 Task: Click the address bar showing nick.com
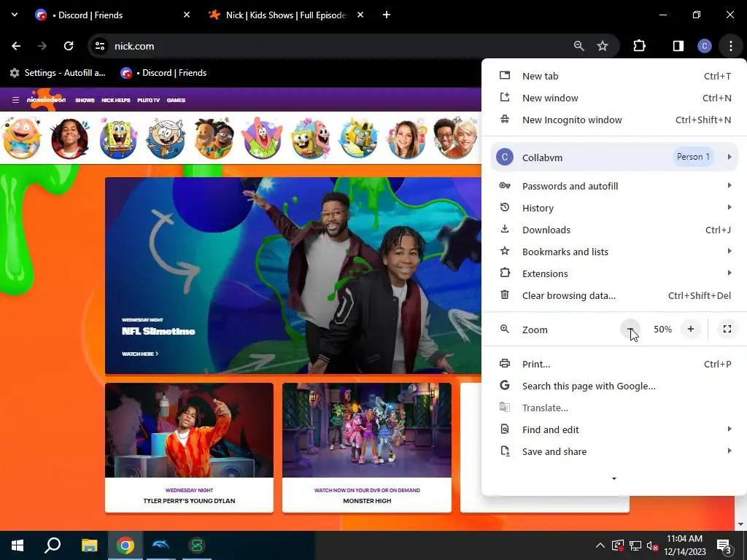[x=333, y=46]
